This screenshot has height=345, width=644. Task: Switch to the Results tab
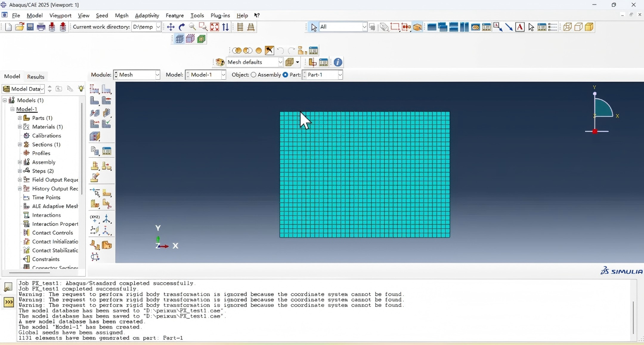[x=36, y=77]
